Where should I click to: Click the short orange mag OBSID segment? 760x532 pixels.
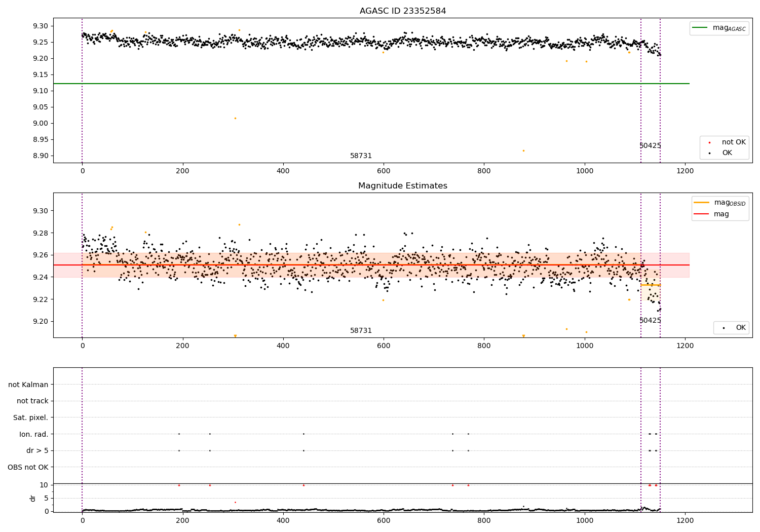click(x=651, y=285)
